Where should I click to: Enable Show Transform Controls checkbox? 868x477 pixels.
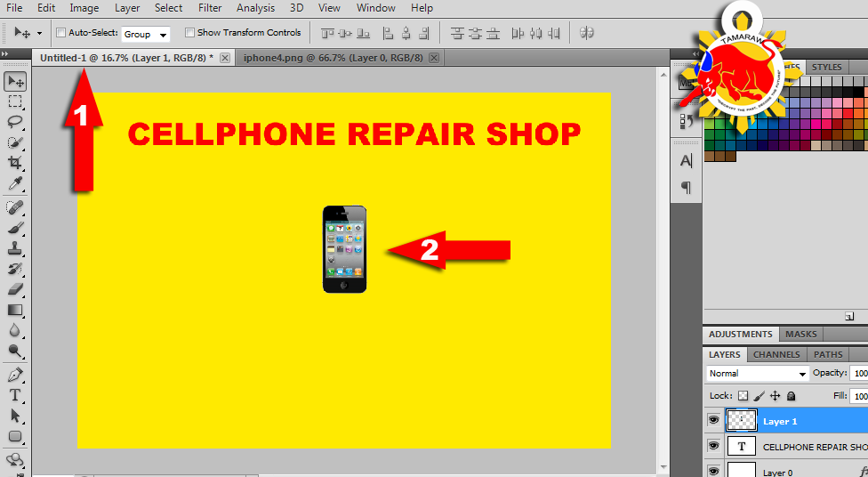[189, 33]
